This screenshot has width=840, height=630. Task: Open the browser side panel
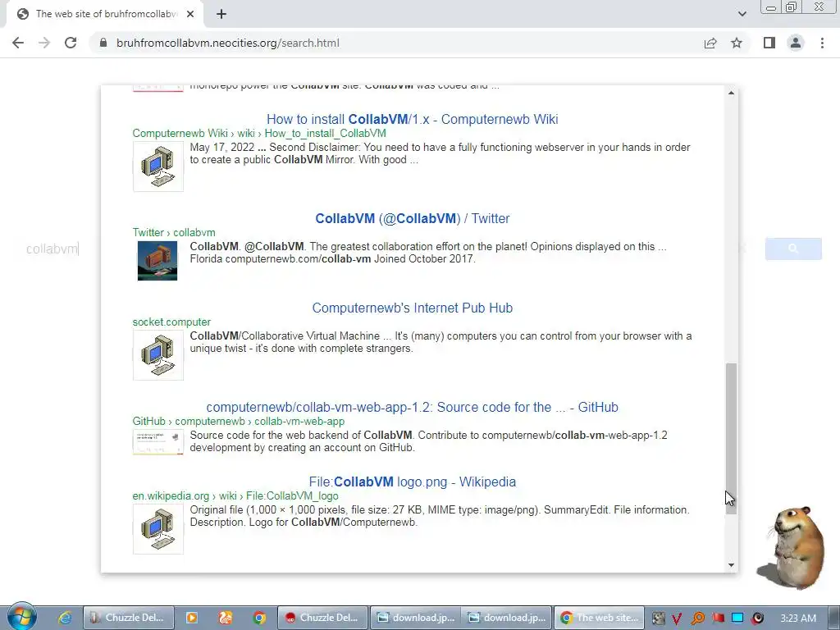[x=769, y=43]
